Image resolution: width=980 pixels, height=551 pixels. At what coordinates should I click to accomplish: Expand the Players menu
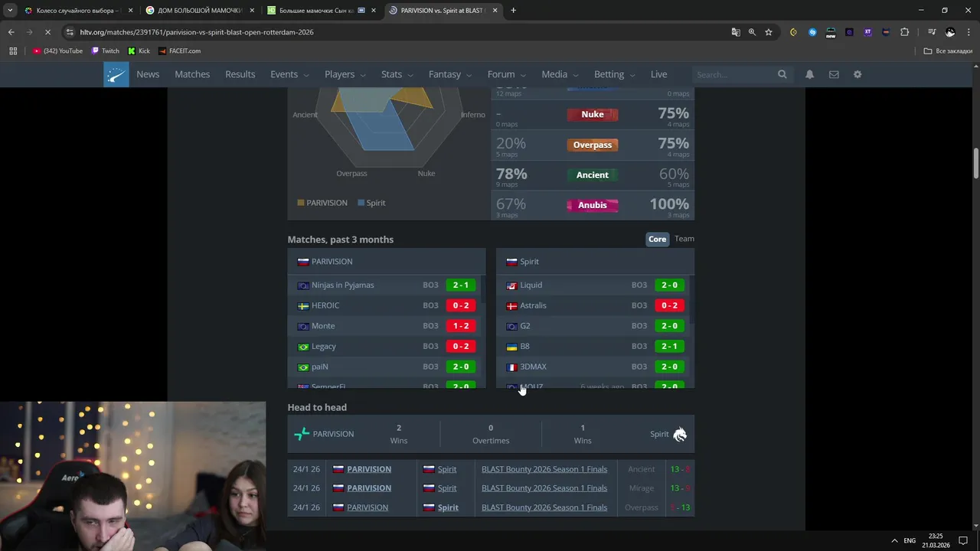click(x=345, y=74)
